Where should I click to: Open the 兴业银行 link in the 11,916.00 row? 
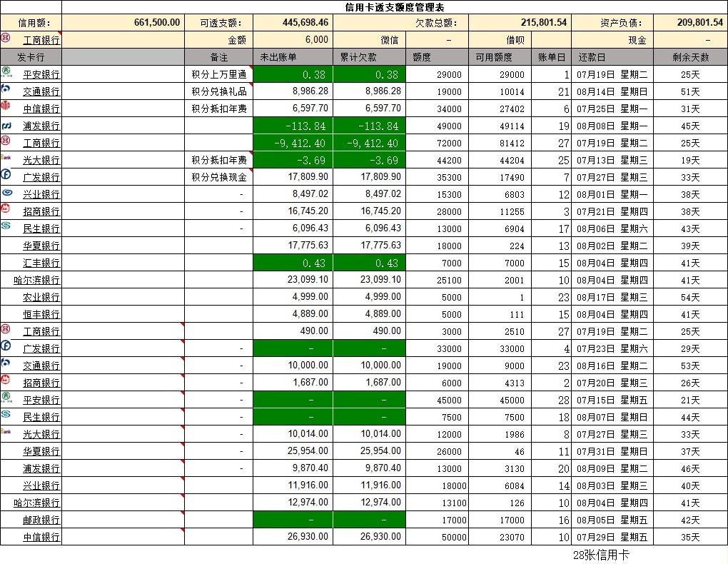pyautogui.click(x=42, y=486)
